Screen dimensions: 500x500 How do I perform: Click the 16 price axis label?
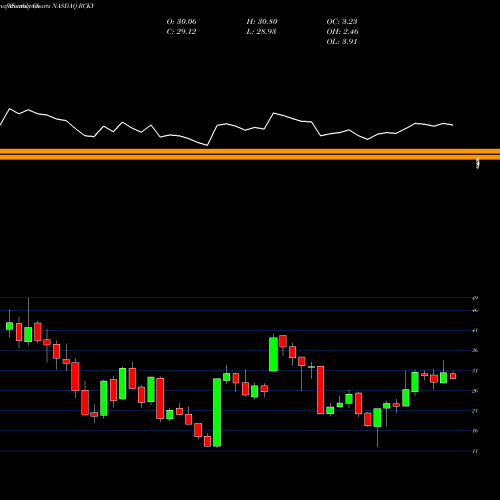pyautogui.click(x=475, y=431)
